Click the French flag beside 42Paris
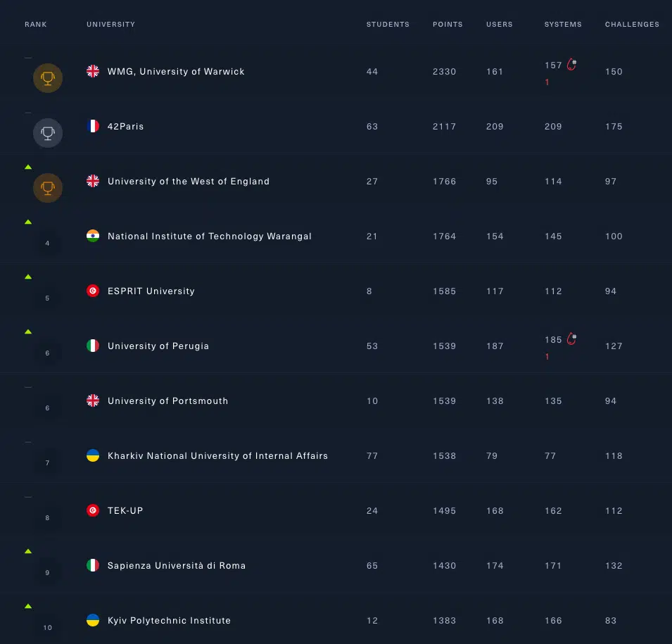 tap(93, 126)
